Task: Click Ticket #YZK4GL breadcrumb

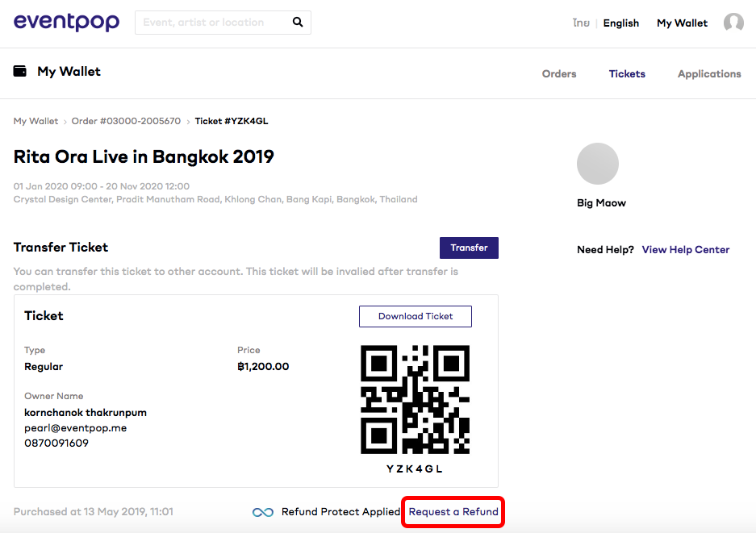Action: pos(232,121)
